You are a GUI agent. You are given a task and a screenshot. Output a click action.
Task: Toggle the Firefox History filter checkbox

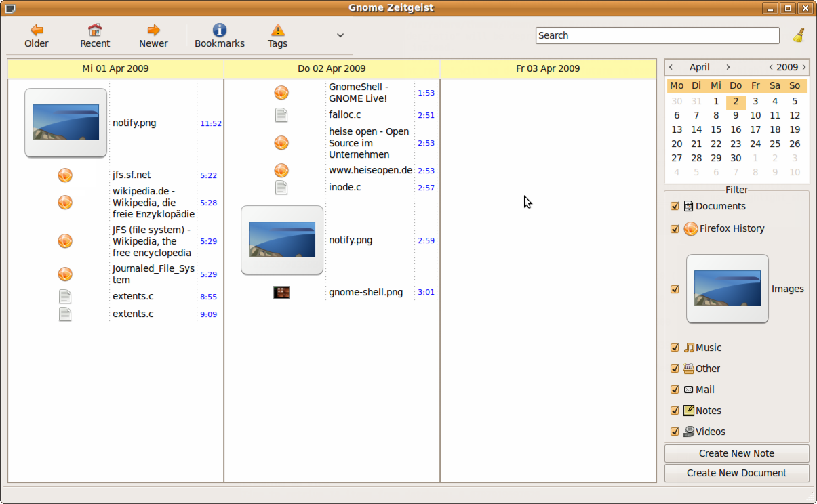coord(675,229)
